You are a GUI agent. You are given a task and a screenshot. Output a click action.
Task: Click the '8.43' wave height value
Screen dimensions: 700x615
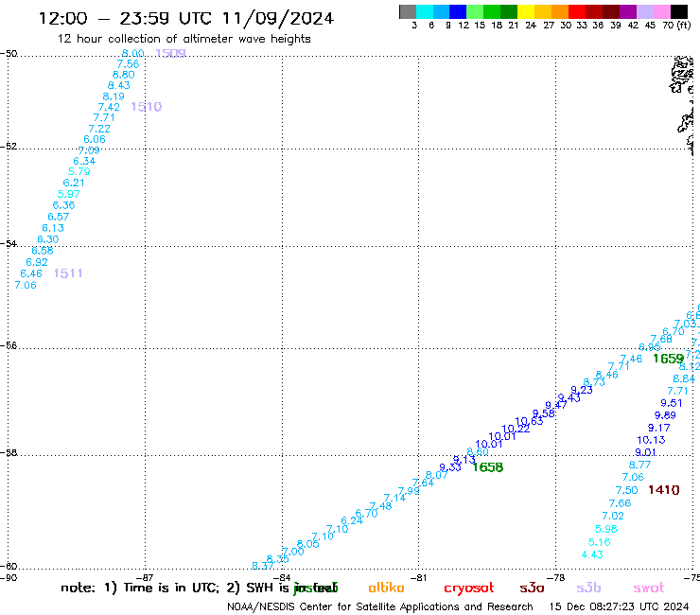click(119, 85)
